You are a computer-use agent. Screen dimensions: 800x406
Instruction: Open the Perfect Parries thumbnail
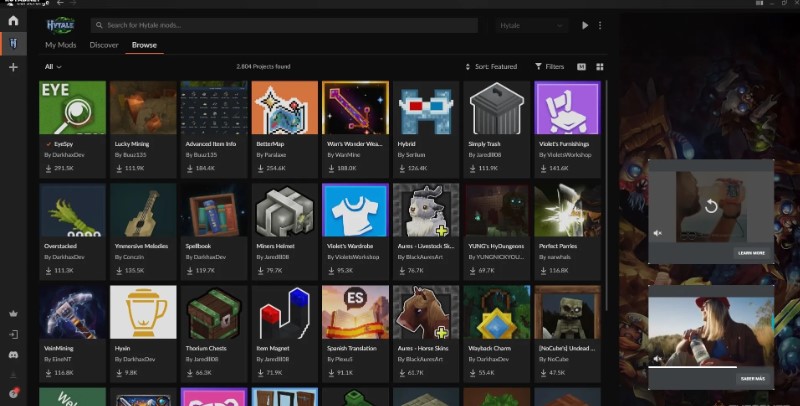567,210
